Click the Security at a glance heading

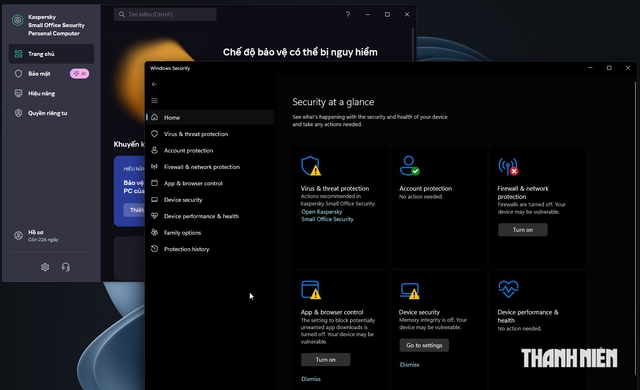pyautogui.click(x=333, y=102)
